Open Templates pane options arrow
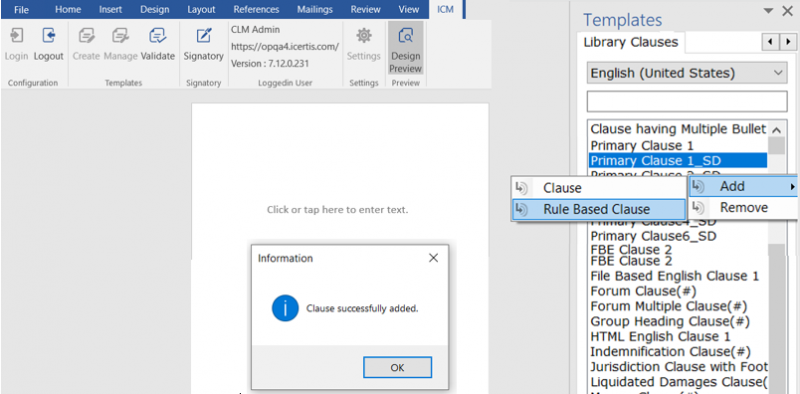Screen dimensions: 800x394 (x=768, y=11)
